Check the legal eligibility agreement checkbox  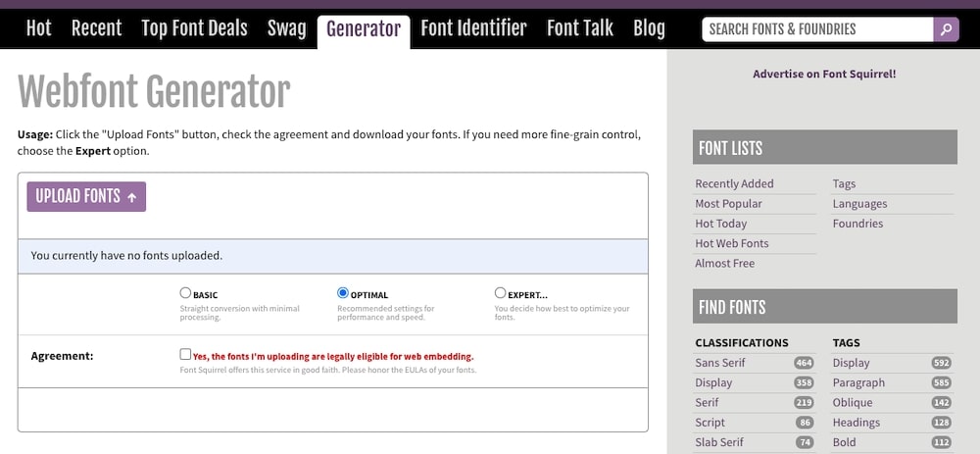(185, 355)
